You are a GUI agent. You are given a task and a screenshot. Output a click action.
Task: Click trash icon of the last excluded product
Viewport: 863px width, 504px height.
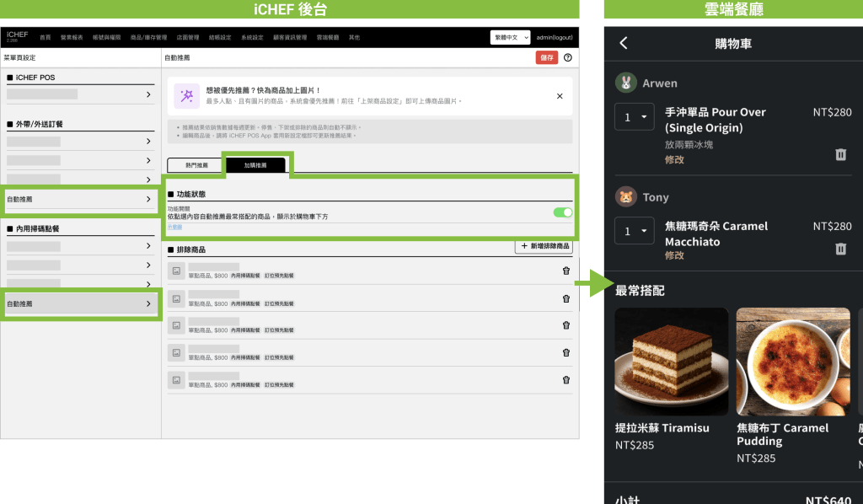pos(566,379)
